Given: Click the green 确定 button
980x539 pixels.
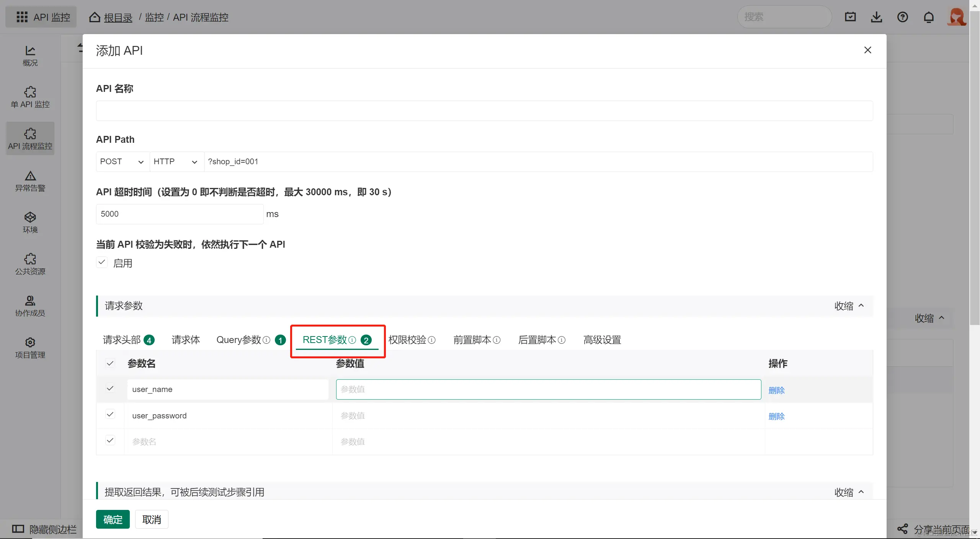Looking at the screenshot, I should (113, 519).
